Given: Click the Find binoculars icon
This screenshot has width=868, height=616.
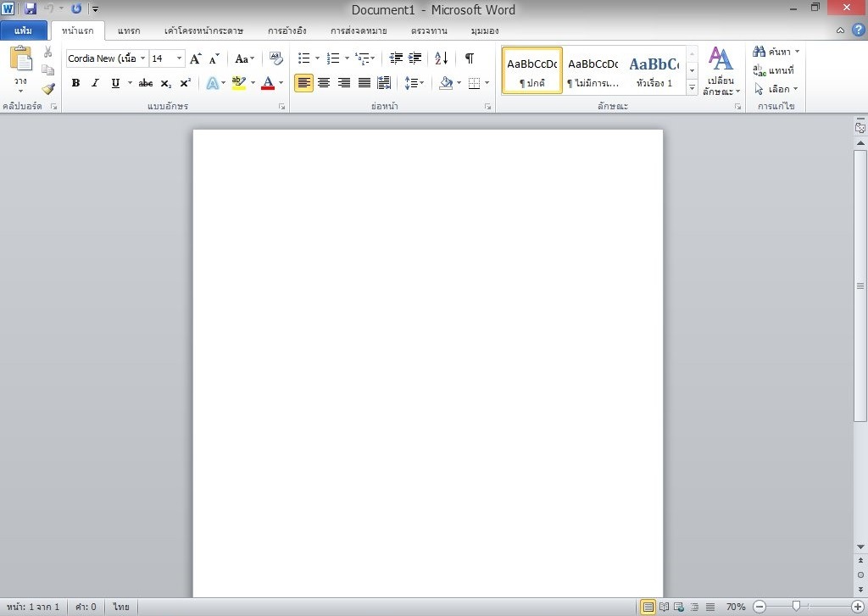Looking at the screenshot, I should tap(759, 52).
